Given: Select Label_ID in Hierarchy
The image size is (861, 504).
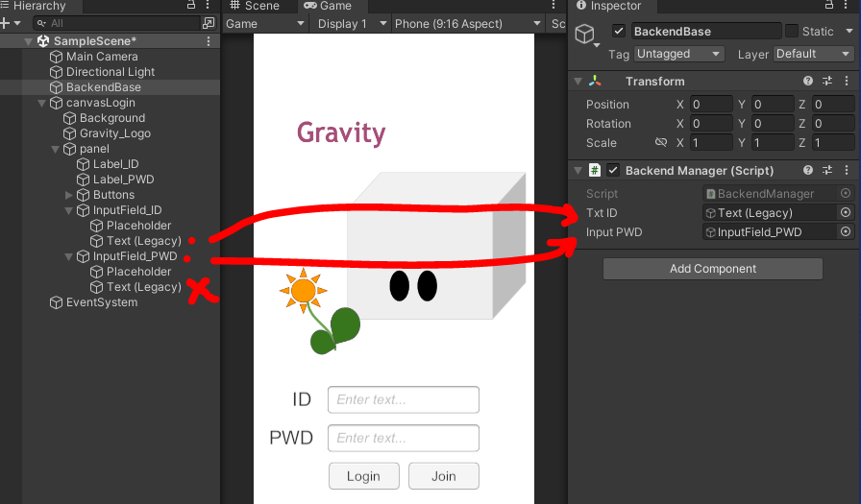Looking at the screenshot, I should [x=115, y=164].
